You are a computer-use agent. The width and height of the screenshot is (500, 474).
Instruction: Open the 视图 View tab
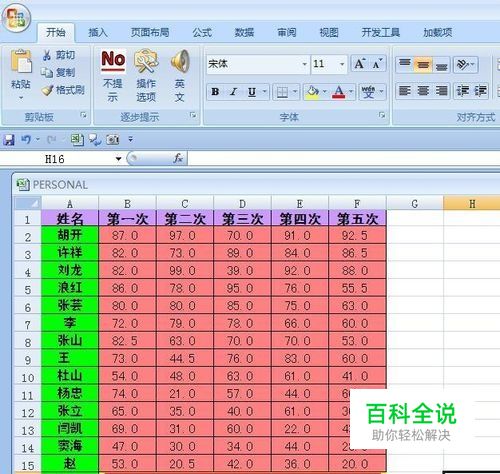coord(329,33)
